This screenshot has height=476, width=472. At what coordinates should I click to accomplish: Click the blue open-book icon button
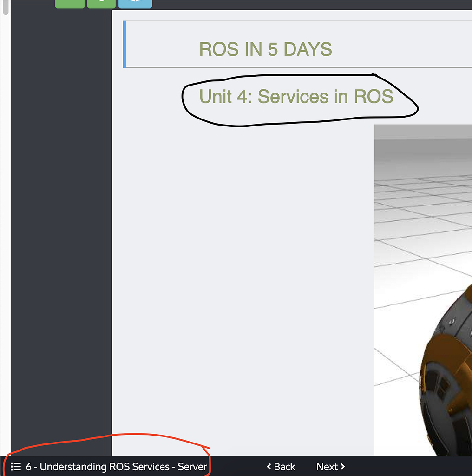[135, 4]
